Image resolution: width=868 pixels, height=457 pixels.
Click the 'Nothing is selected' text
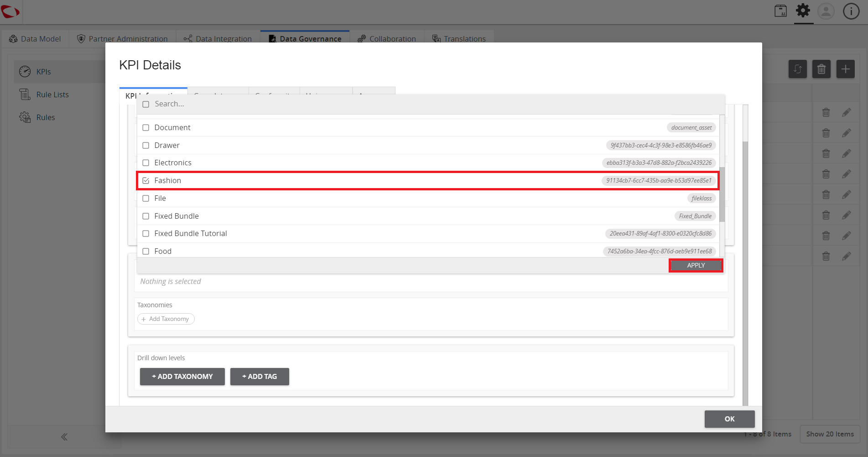coord(171,281)
